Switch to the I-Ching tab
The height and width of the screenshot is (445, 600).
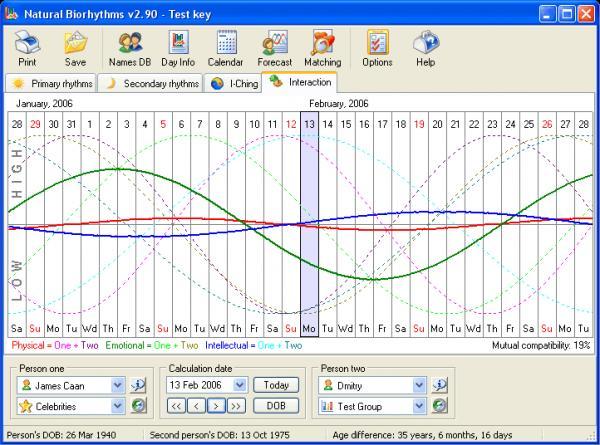(233, 83)
